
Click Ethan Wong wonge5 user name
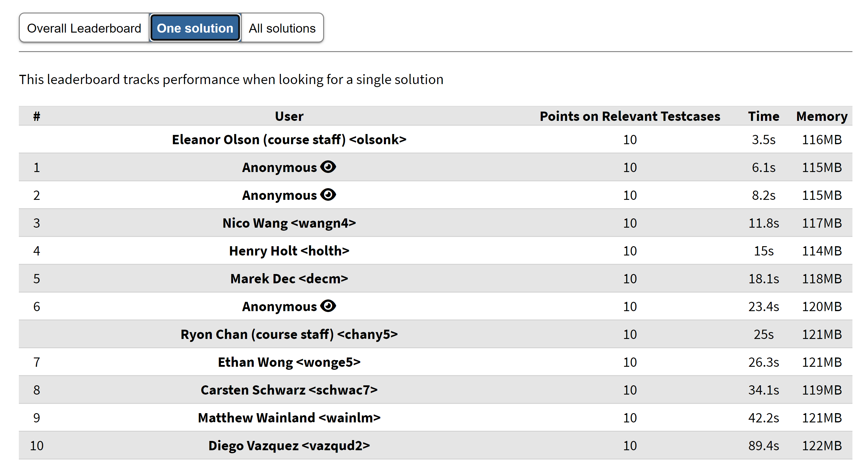[289, 362]
